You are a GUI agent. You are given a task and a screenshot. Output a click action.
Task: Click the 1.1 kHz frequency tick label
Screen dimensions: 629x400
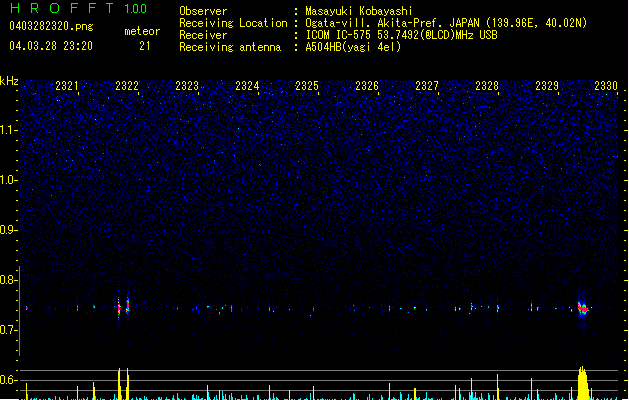(x=9, y=130)
